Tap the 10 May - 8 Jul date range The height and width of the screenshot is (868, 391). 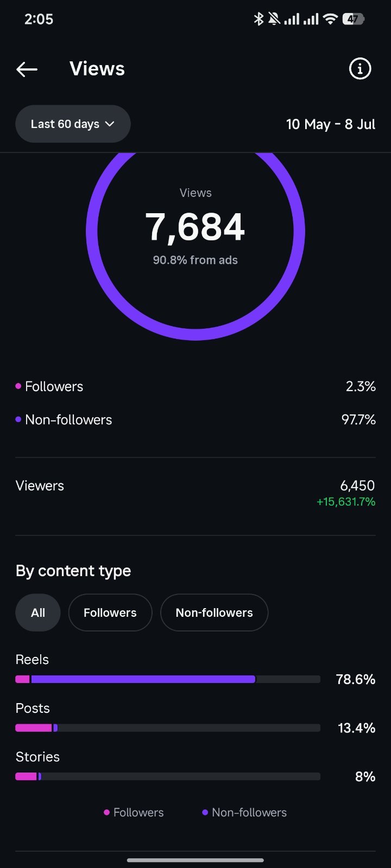[331, 124]
